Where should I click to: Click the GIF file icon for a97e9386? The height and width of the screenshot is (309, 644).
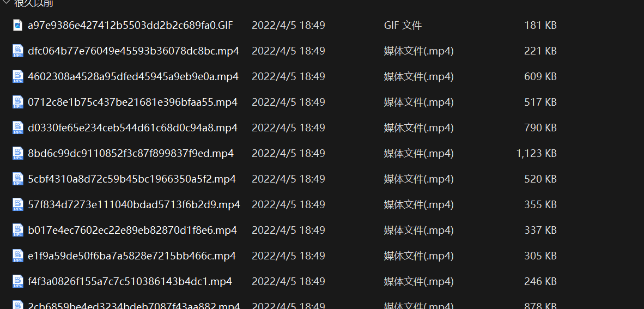point(18,25)
